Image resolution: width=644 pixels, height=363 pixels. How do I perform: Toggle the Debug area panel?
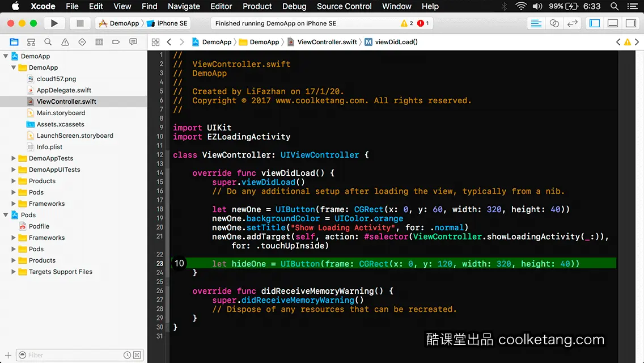coord(613,23)
